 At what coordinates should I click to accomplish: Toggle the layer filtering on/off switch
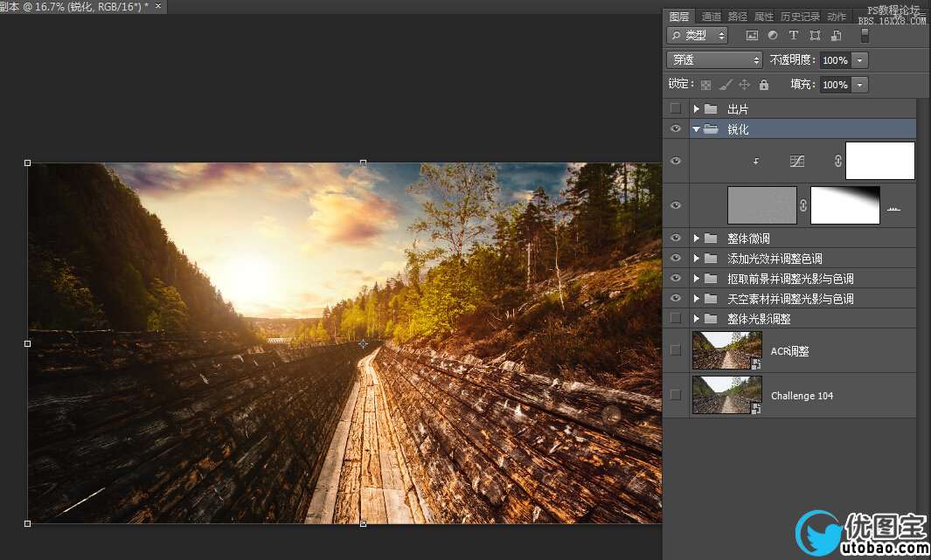point(865,36)
